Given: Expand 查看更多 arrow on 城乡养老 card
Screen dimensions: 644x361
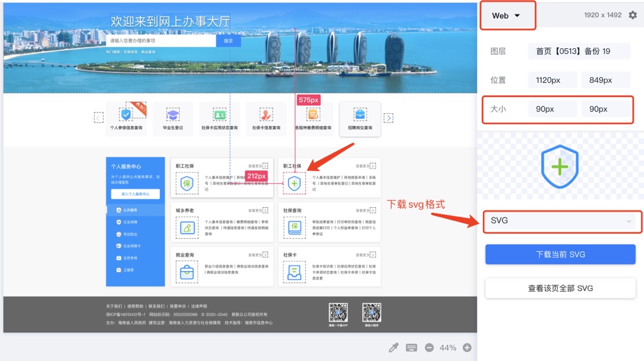Looking at the screenshot, I should pyautogui.click(x=265, y=210).
